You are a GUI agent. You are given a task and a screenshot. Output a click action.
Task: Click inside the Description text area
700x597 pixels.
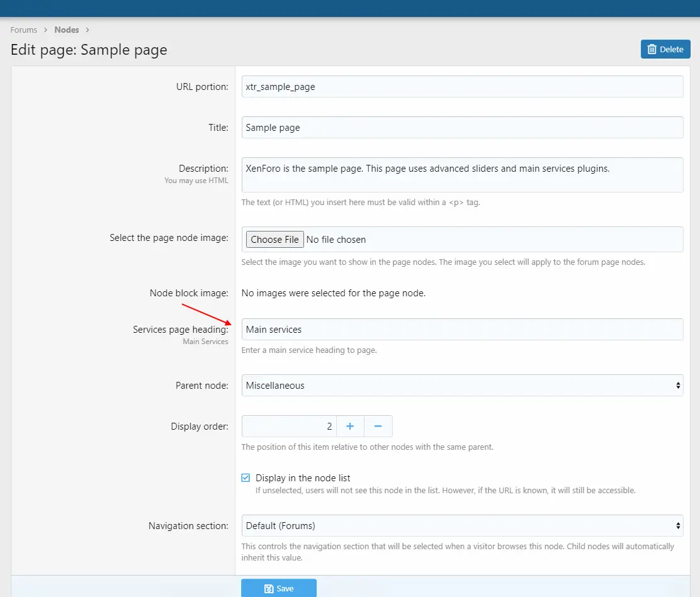(462, 175)
